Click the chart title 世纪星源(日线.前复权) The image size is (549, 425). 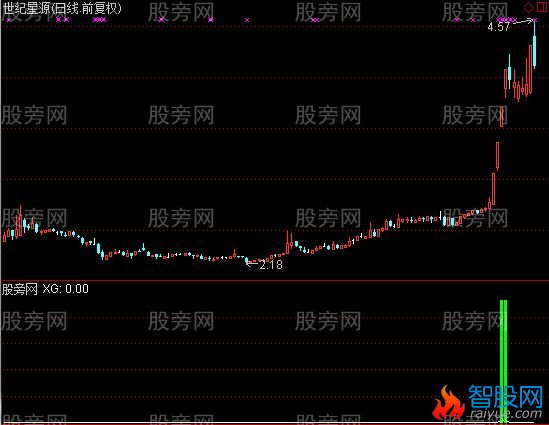pos(62,8)
